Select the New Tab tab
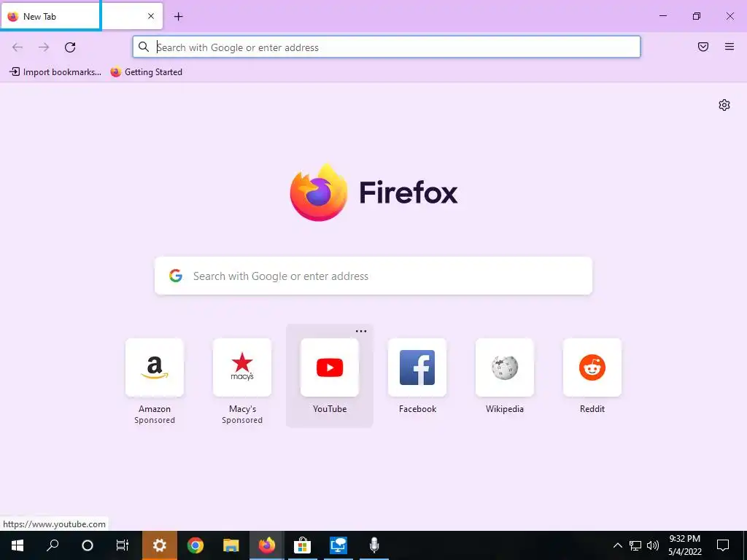Viewport: 747px width, 560px height. 82,16
